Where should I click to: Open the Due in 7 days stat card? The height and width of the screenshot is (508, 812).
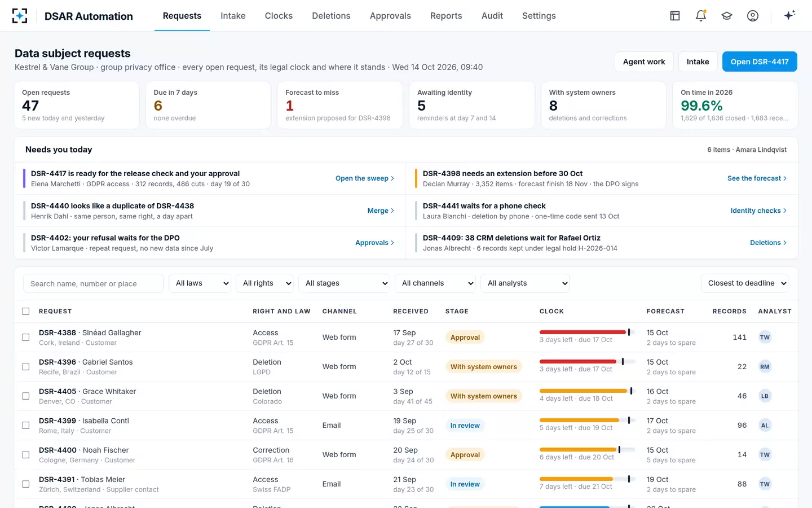208,106
